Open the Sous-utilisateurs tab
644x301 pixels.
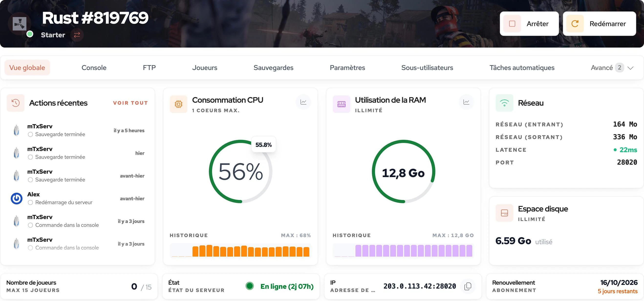pyautogui.click(x=427, y=68)
